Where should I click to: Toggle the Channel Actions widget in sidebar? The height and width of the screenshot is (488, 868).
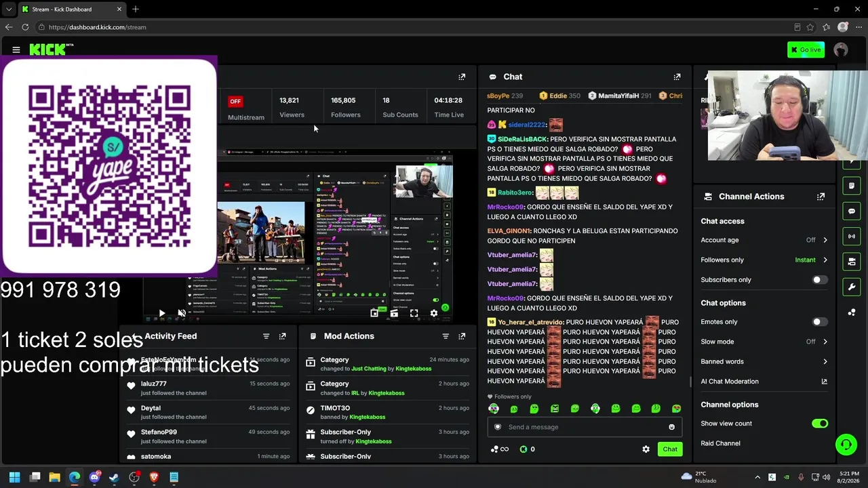point(852,261)
